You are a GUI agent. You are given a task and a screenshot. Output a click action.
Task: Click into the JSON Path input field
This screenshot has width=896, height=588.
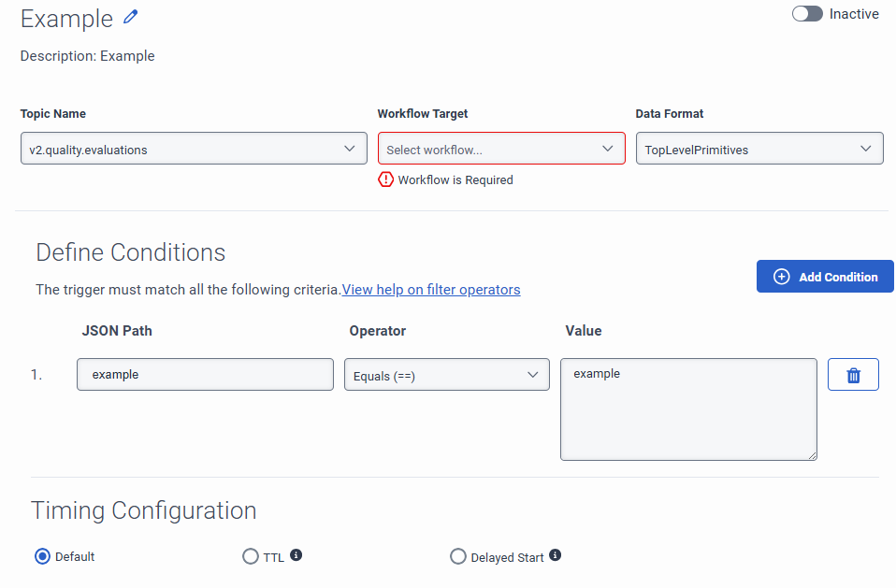click(x=205, y=375)
